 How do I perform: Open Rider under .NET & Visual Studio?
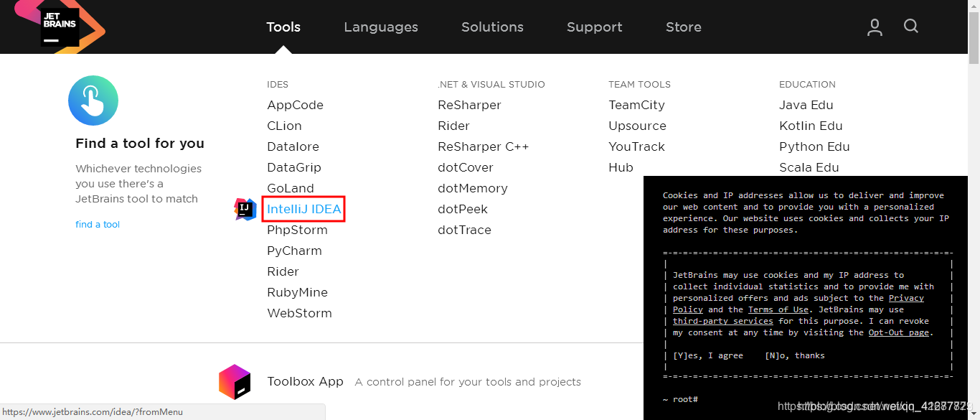454,126
